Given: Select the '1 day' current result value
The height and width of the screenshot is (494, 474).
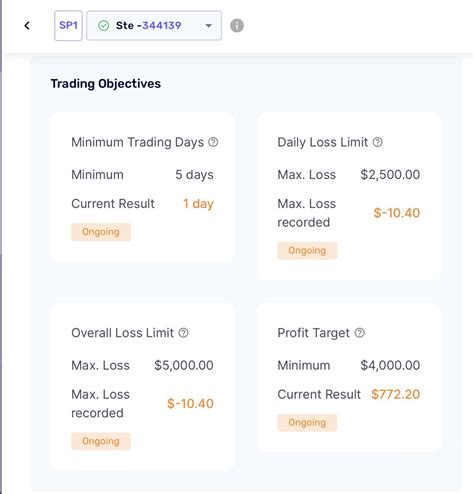Looking at the screenshot, I should point(198,204).
